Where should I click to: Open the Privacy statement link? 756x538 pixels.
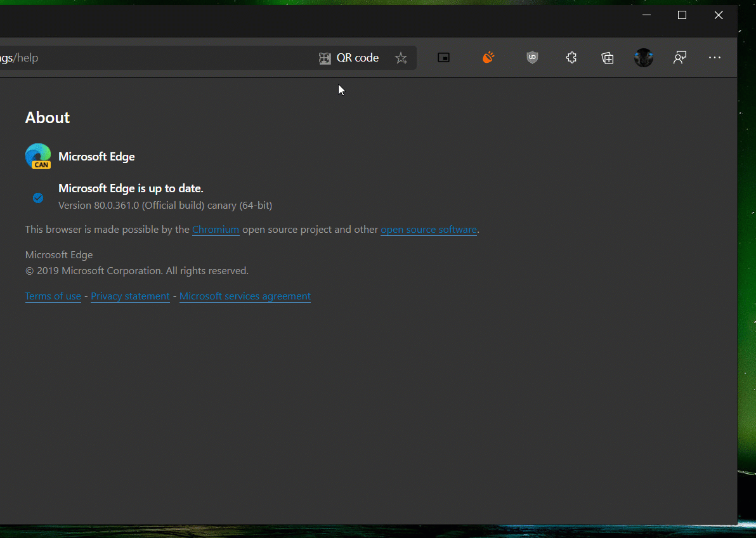tap(130, 296)
